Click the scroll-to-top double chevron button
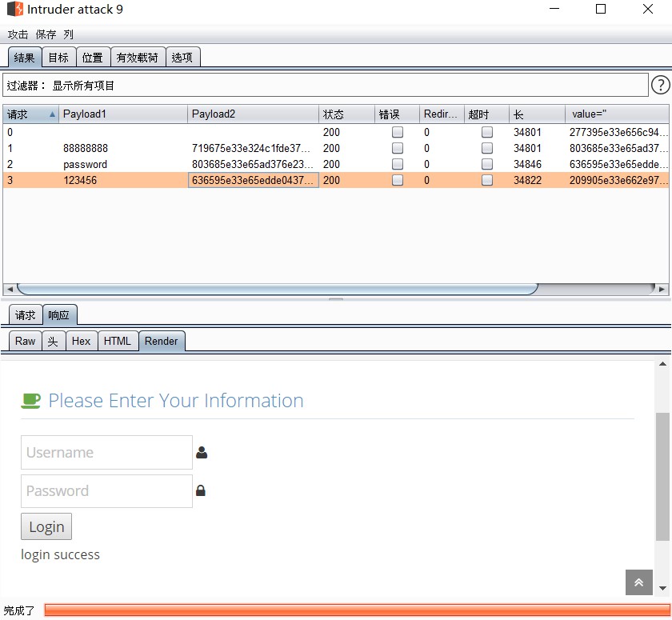The width and height of the screenshot is (672, 620). (638, 582)
